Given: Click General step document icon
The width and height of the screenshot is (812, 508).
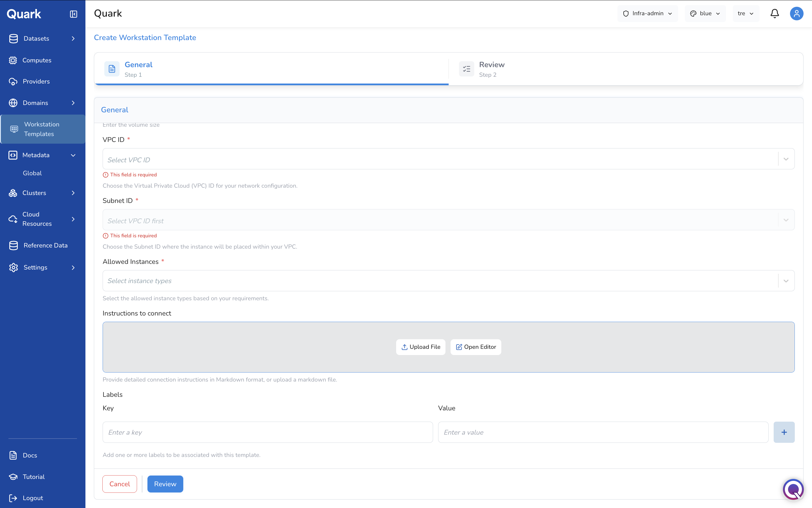Looking at the screenshot, I should 112,69.
